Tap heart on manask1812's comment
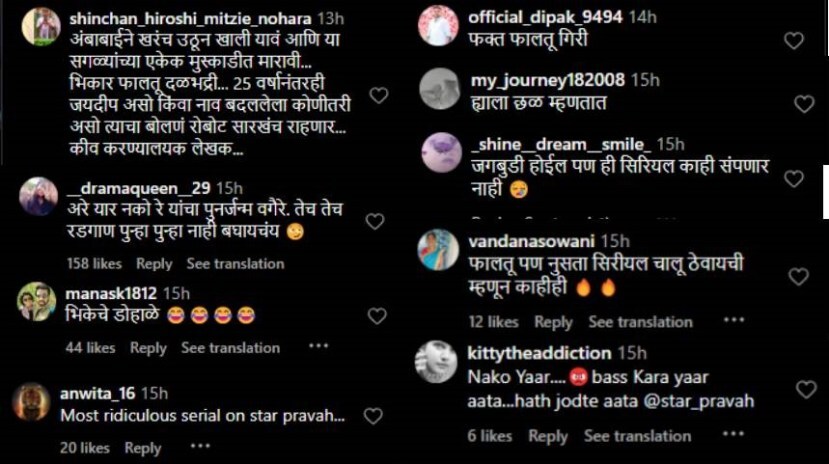The width and height of the screenshot is (829, 464). (376, 316)
